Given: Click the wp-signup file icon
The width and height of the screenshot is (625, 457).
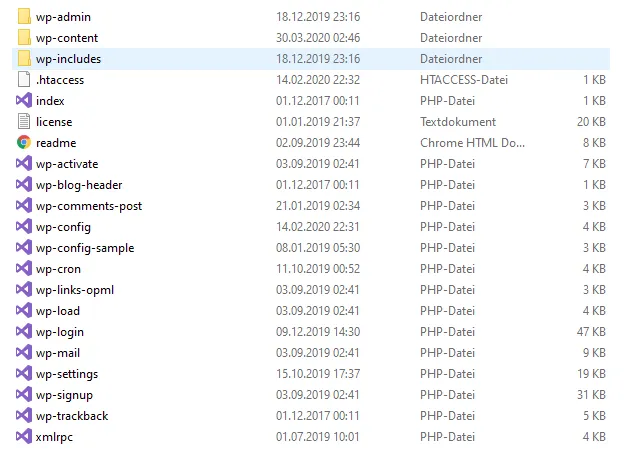Looking at the screenshot, I should [24, 394].
